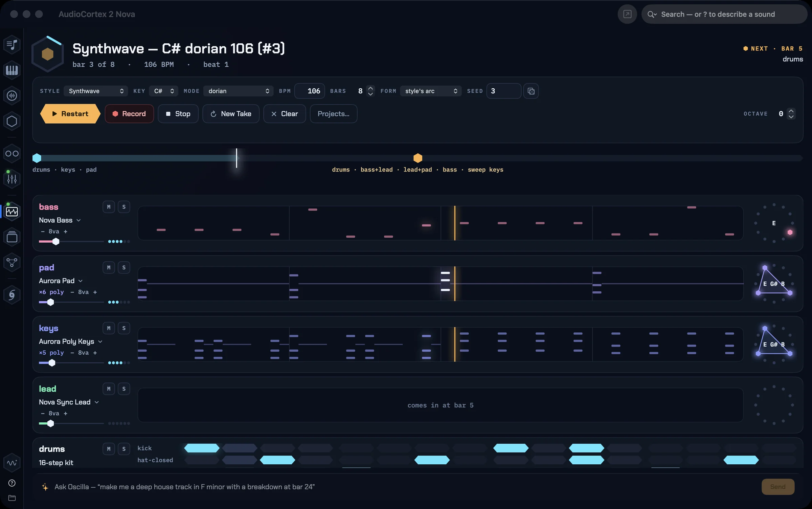Viewport: 812px width, 509px height.
Task: Open the Style dropdown set to Synthwave
Action: (96, 91)
